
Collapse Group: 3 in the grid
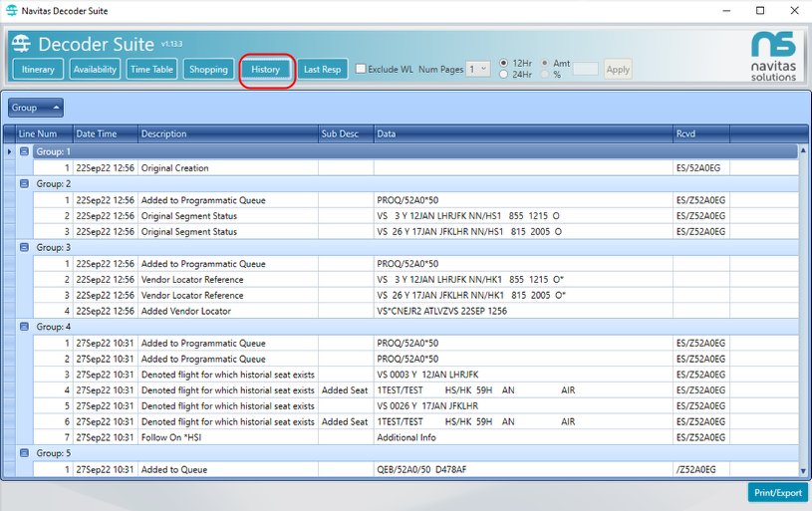(x=24, y=247)
